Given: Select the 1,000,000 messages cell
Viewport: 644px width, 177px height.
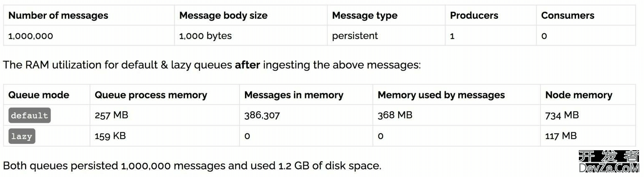Looking at the screenshot, I should click(x=31, y=36).
